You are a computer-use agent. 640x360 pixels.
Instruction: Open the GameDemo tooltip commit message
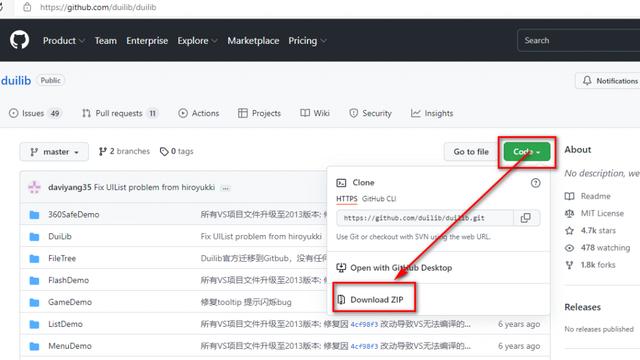246,302
